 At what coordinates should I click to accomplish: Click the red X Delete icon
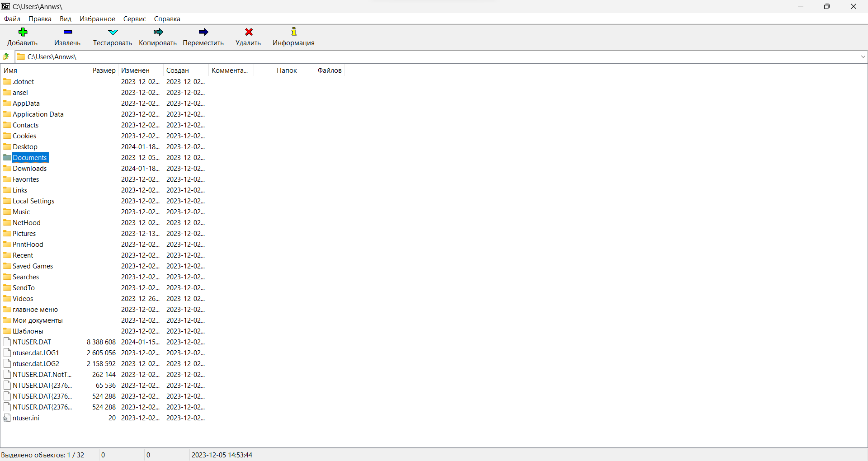248,32
